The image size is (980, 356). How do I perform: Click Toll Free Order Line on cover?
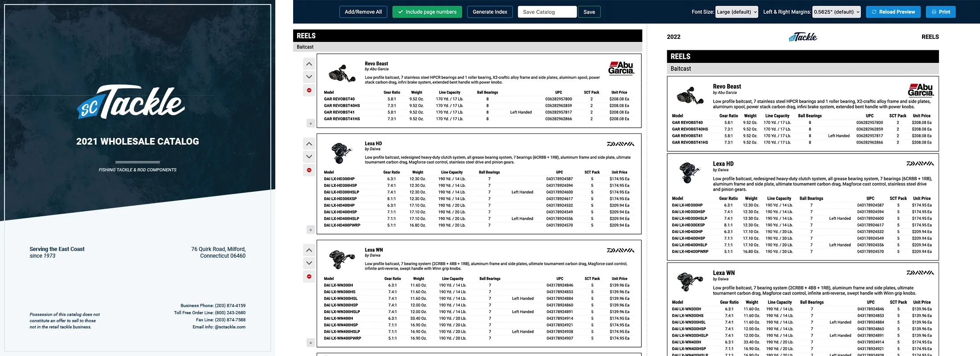tap(209, 313)
